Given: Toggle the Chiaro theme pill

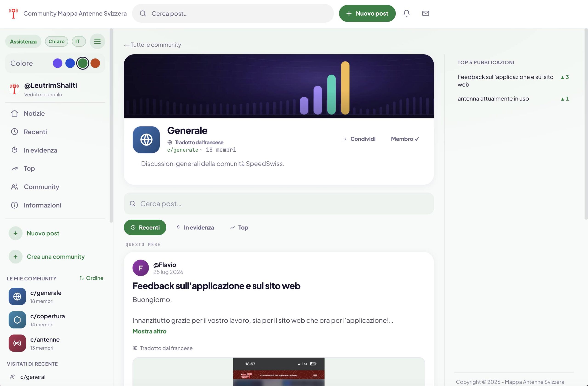Looking at the screenshot, I should pyautogui.click(x=57, y=41).
